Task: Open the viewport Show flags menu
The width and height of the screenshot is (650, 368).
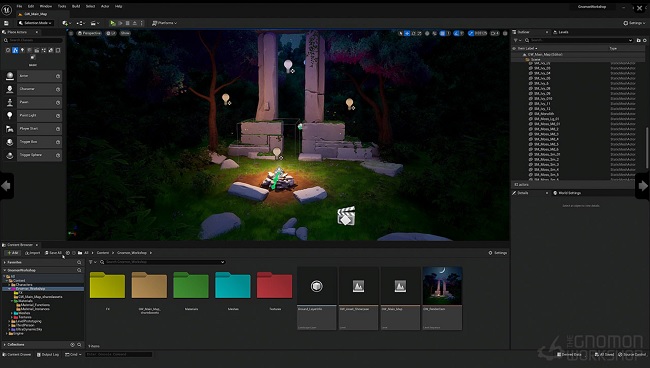Action: click(x=125, y=33)
